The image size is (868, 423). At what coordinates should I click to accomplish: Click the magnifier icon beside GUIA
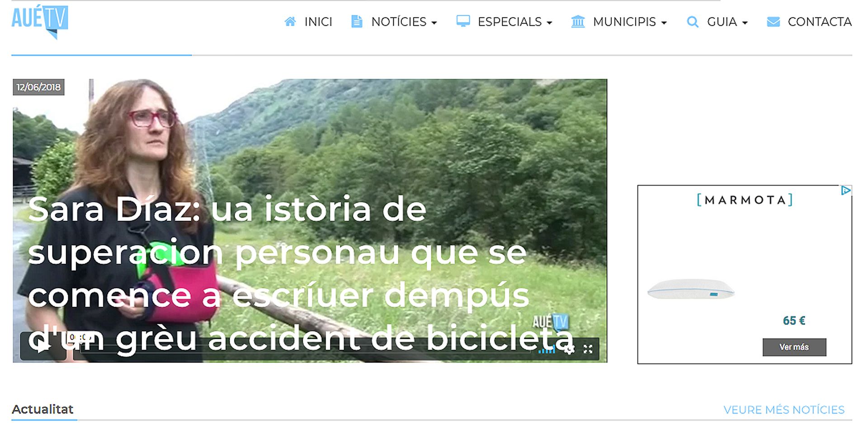pyautogui.click(x=692, y=22)
